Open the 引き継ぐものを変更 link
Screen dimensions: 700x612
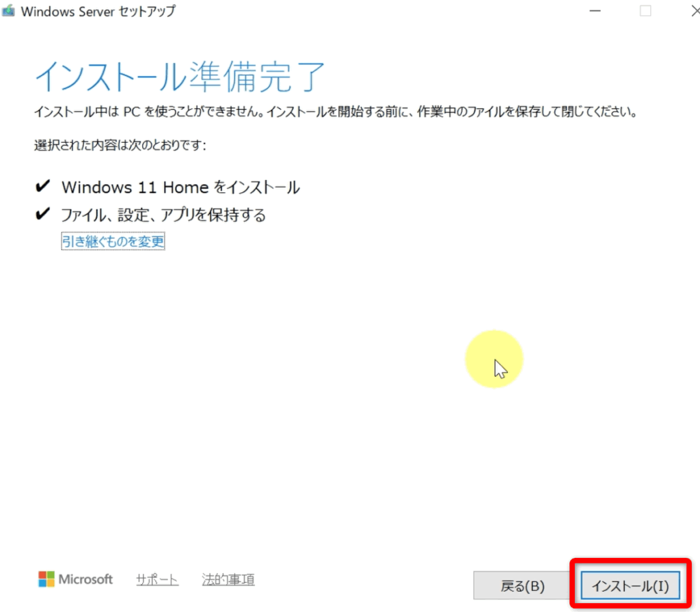point(113,241)
